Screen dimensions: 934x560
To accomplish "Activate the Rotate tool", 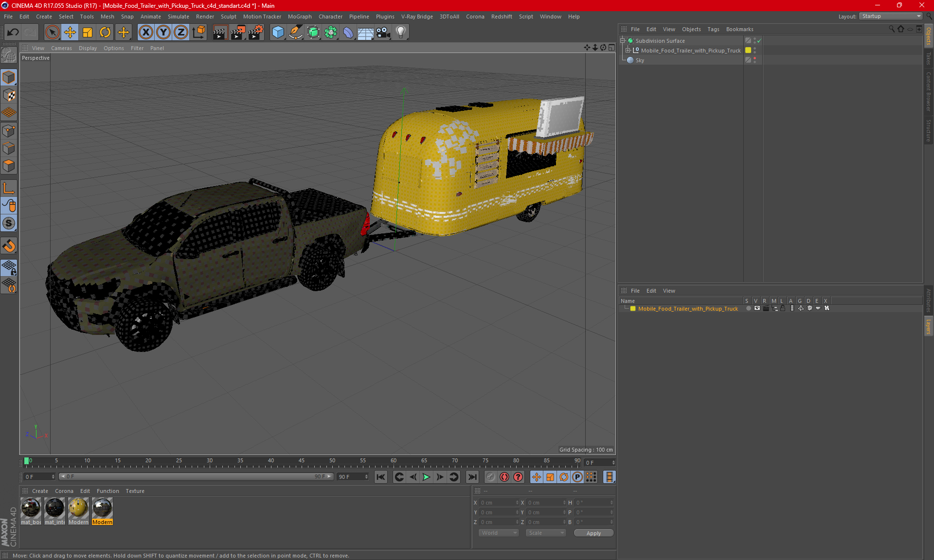I will tap(105, 33).
